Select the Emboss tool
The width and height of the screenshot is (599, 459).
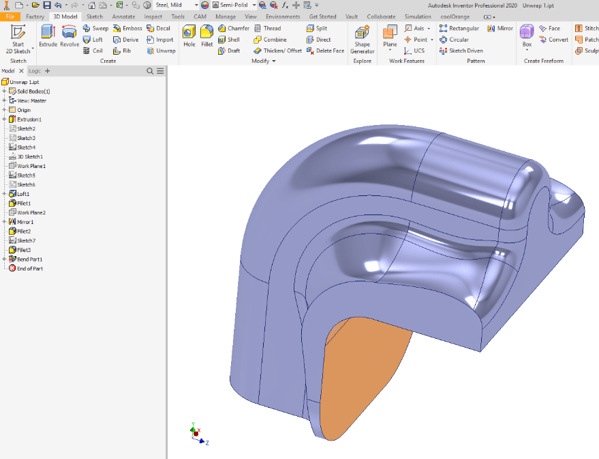[x=128, y=28]
